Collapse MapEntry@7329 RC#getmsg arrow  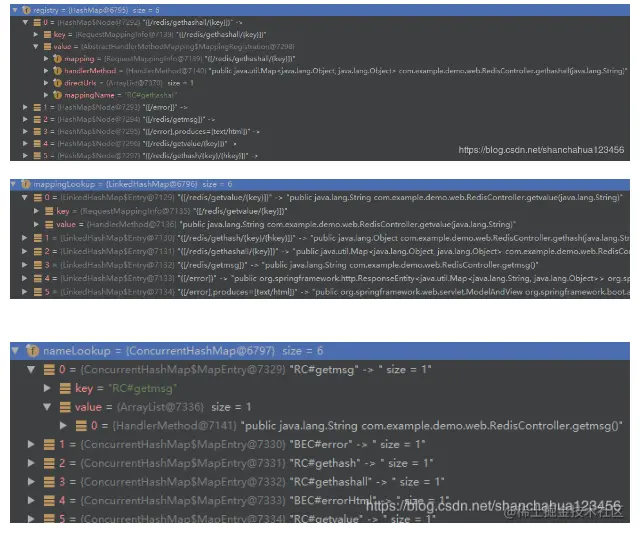[x=31, y=370]
